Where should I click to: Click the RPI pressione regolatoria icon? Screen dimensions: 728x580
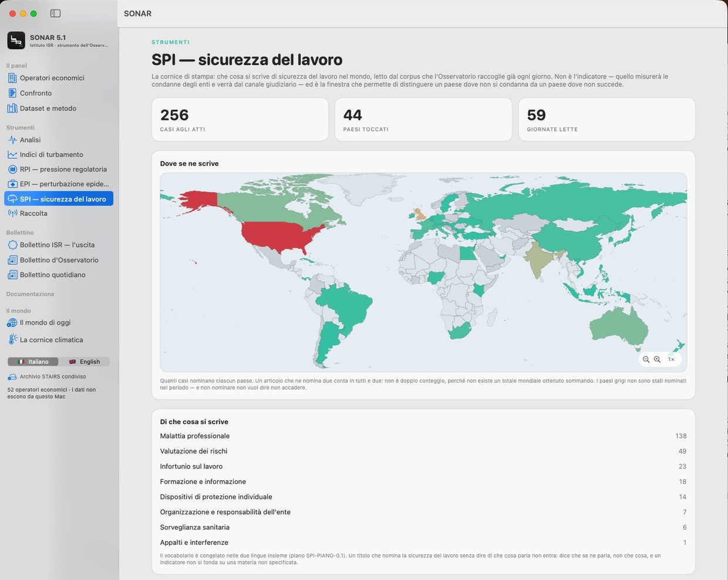click(x=12, y=169)
